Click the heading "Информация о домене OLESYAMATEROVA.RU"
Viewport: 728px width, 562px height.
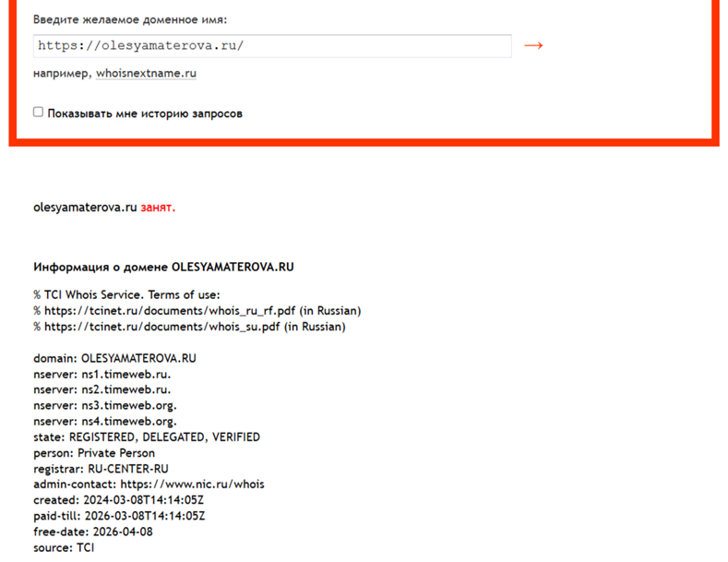click(x=163, y=267)
